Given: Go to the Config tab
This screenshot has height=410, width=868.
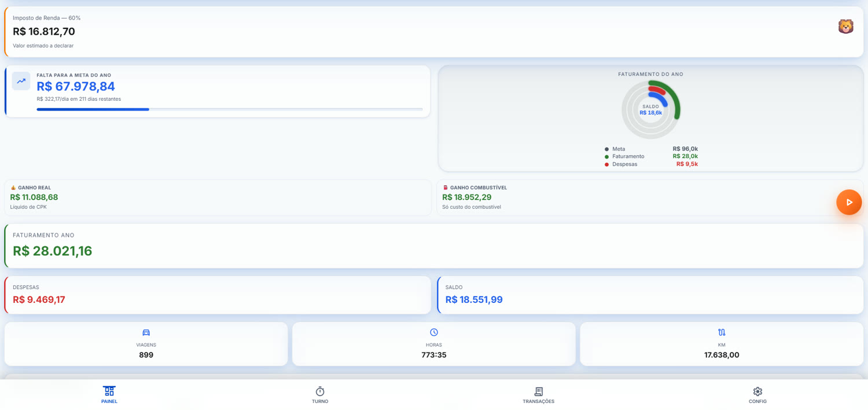Looking at the screenshot, I should click(x=757, y=395).
